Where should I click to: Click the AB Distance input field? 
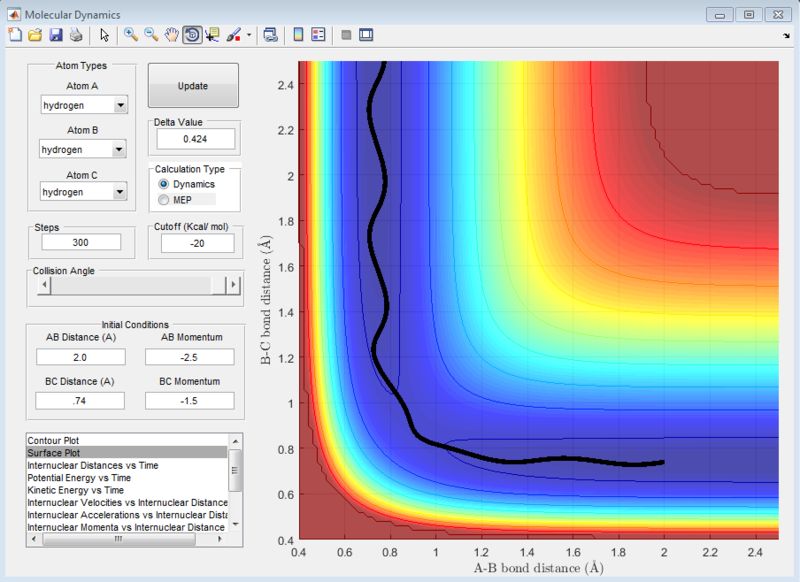click(x=79, y=356)
